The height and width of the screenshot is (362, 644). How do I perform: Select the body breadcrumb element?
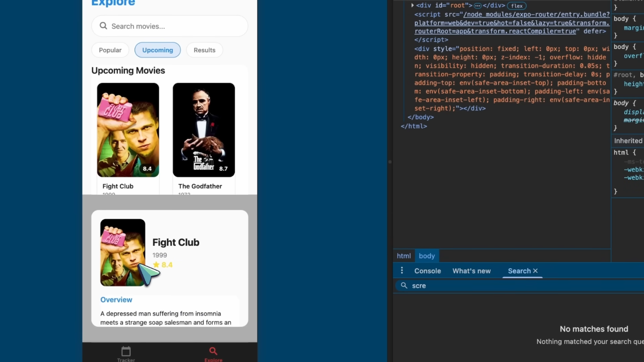[427, 256]
